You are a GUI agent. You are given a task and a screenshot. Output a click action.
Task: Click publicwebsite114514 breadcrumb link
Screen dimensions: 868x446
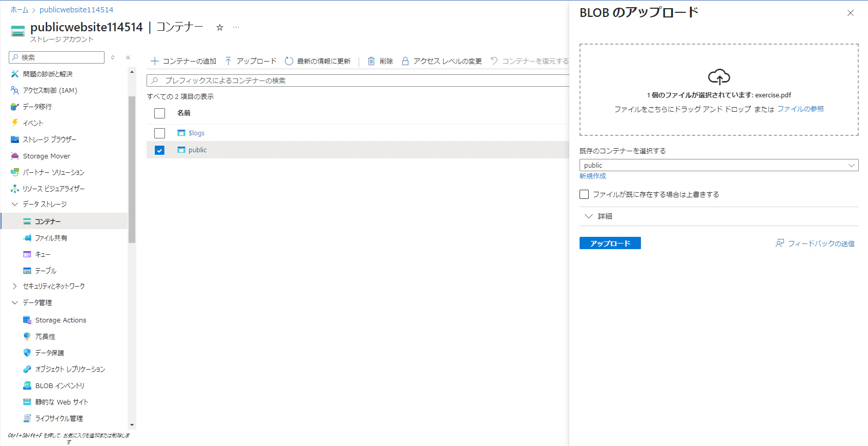click(76, 10)
